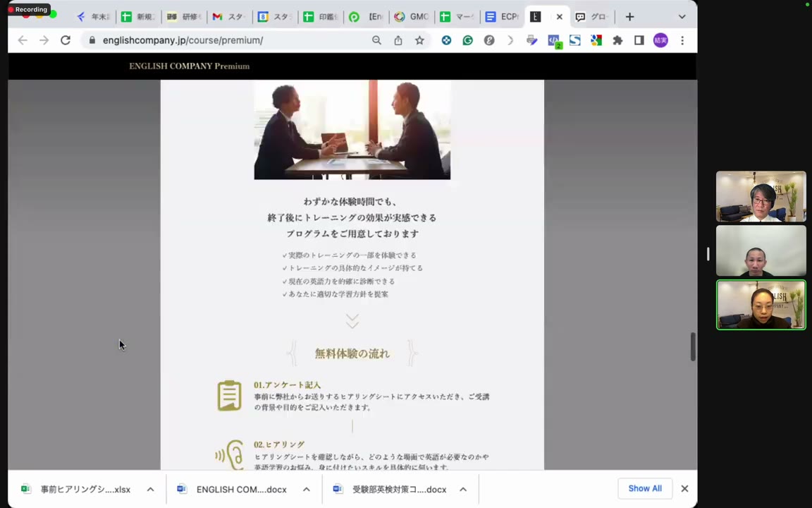Switch to the グロ chat tab
Image resolution: width=812 pixels, height=508 pixels.
592,17
